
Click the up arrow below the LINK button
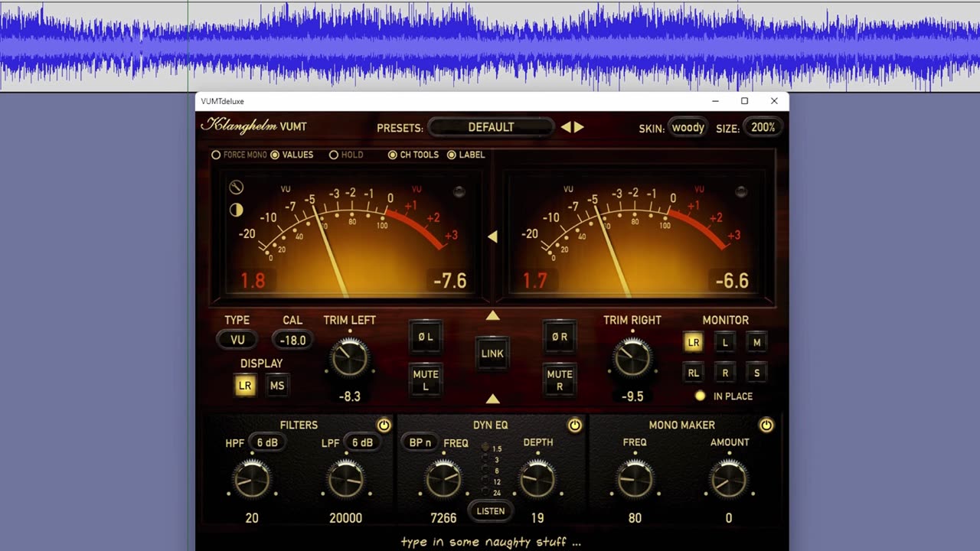tap(492, 399)
